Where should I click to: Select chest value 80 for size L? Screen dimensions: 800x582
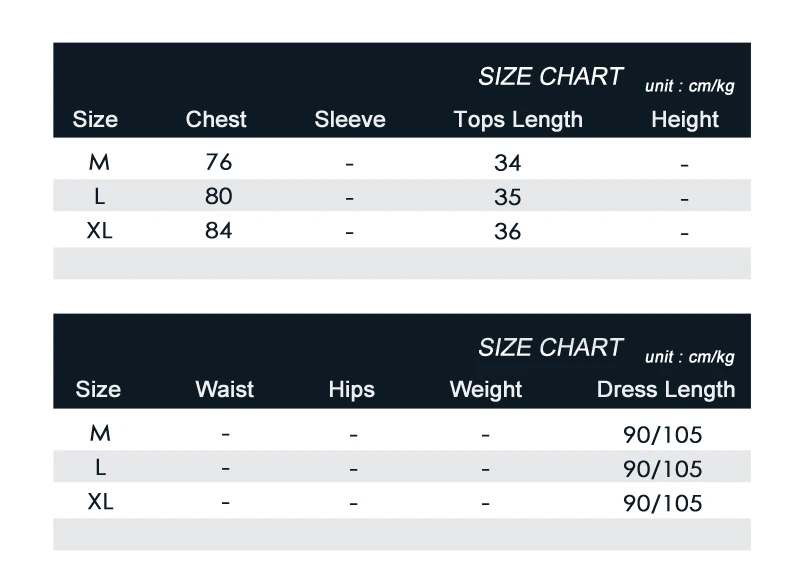coord(218,196)
